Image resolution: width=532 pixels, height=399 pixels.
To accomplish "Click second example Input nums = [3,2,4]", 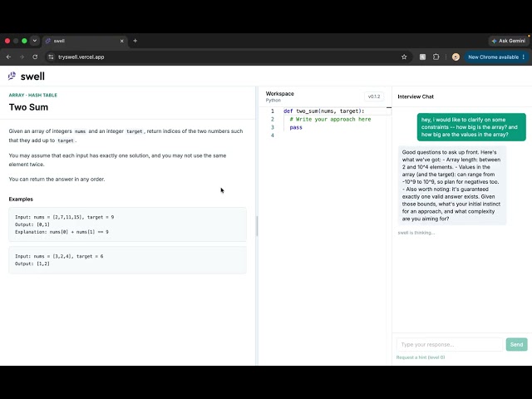I will (59, 256).
